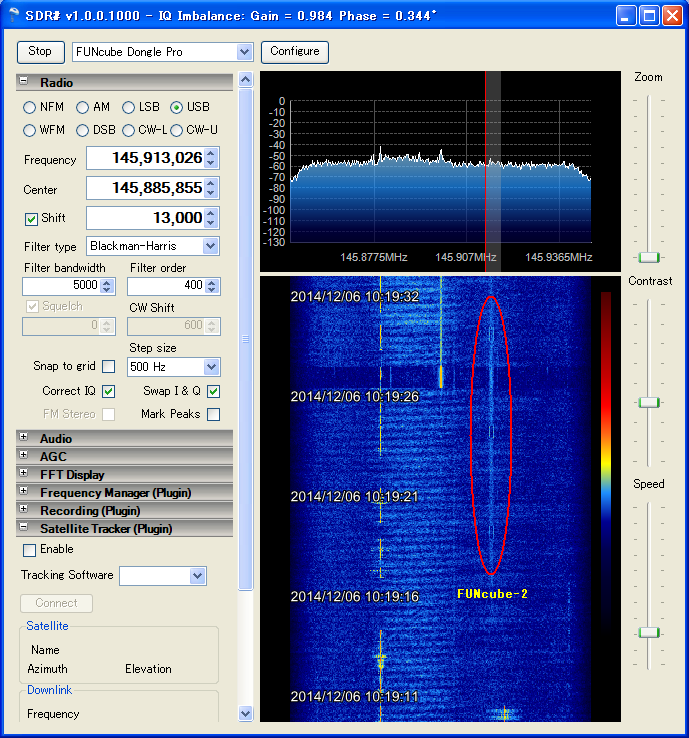Image resolution: width=689 pixels, height=738 pixels.
Task: Click the left panel scrollbar thumb
Action: 246,339
